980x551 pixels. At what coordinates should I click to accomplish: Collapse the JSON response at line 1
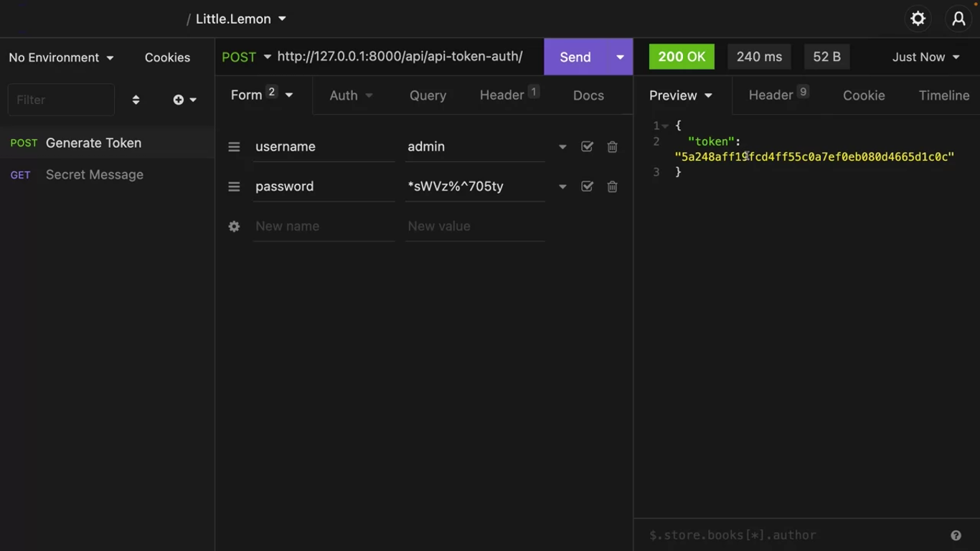point(666,126)
